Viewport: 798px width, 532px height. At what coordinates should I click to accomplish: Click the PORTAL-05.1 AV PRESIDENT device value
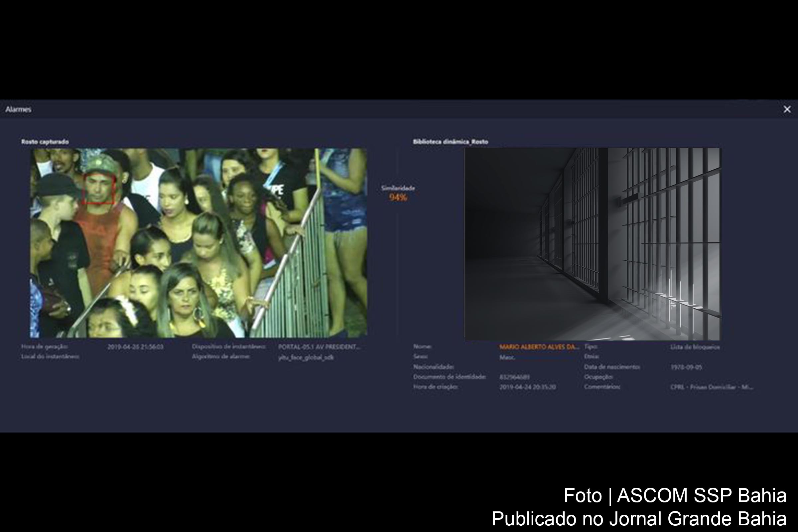pos(319,347)
